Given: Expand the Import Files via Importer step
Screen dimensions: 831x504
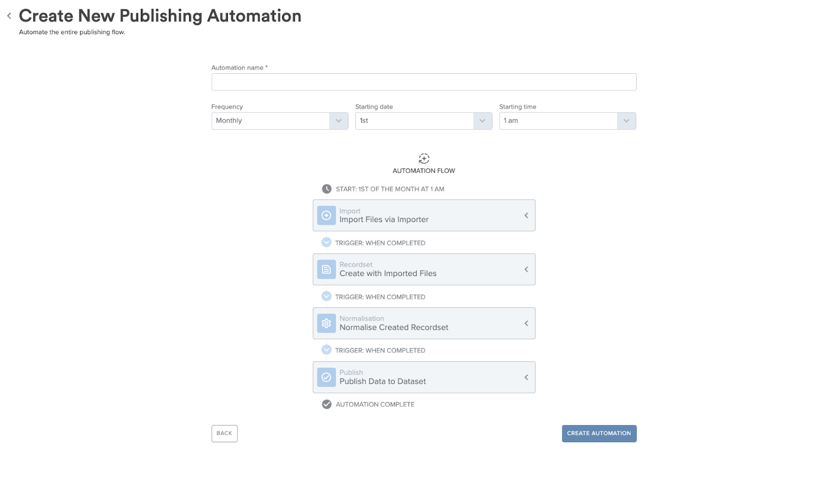Looking at the screenshot, I should [526, 215].
